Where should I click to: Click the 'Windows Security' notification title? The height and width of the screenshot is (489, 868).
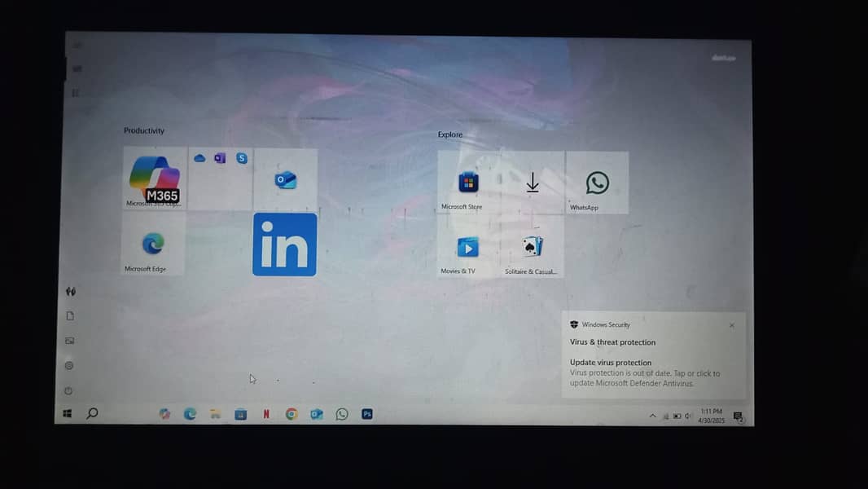pos(606,325)
